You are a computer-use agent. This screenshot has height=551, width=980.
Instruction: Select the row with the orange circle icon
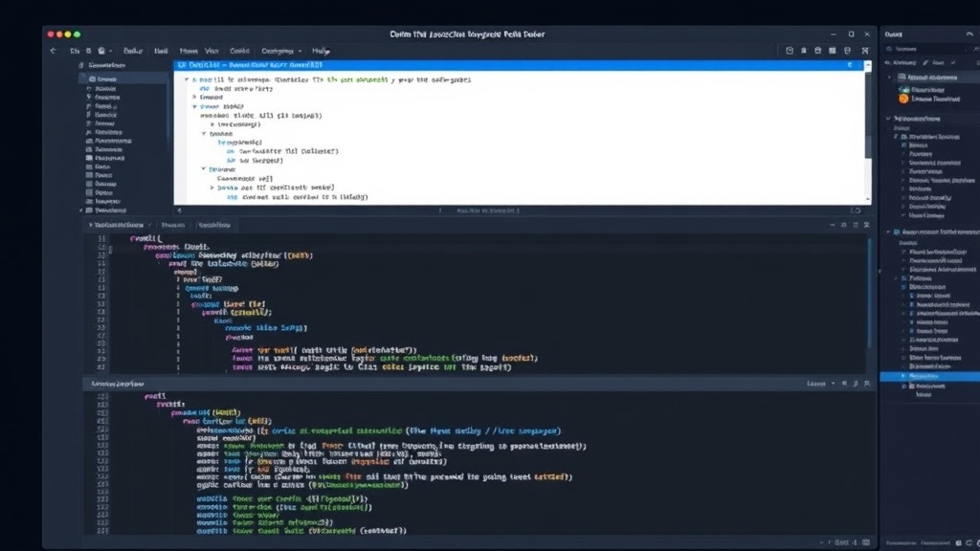pyautogui.click(x=929, y=99)
